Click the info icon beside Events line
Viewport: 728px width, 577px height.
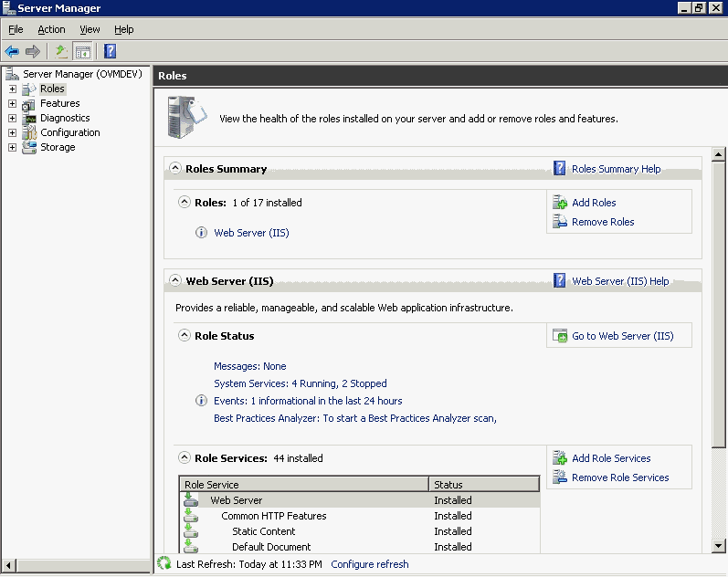(201, 401)
